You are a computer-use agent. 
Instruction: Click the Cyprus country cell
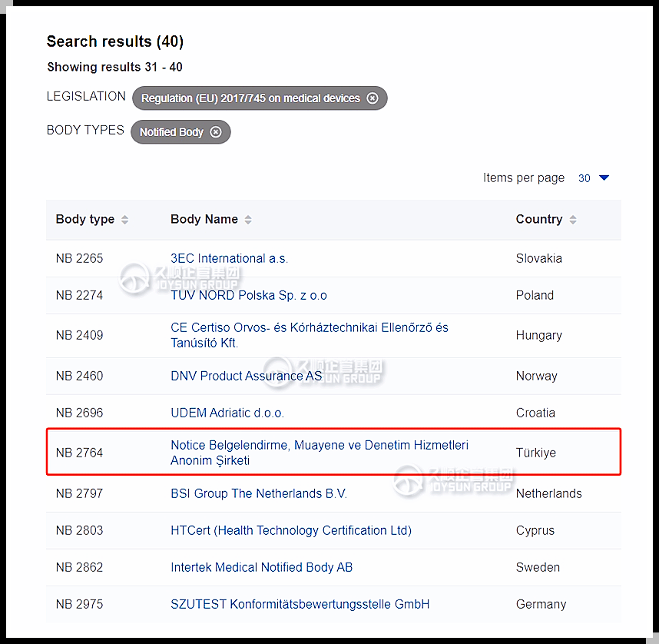point(535,530)
